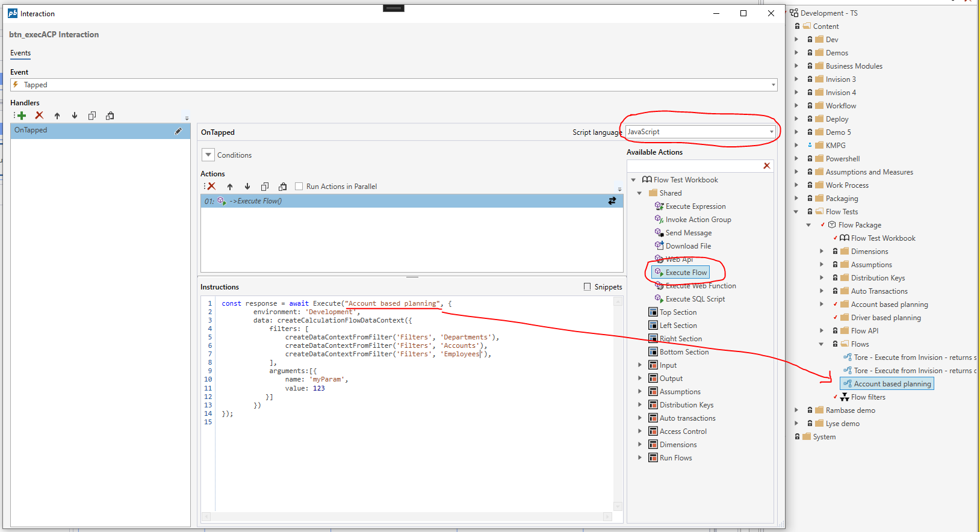
Task: Enable Run Actions in Parallel checkbox
Action: point(299,187)
